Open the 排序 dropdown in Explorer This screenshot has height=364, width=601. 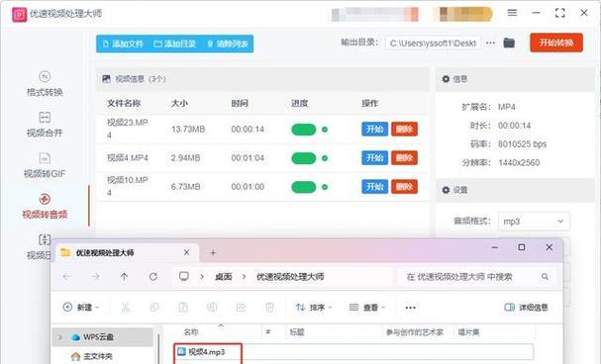pos(314,308)
